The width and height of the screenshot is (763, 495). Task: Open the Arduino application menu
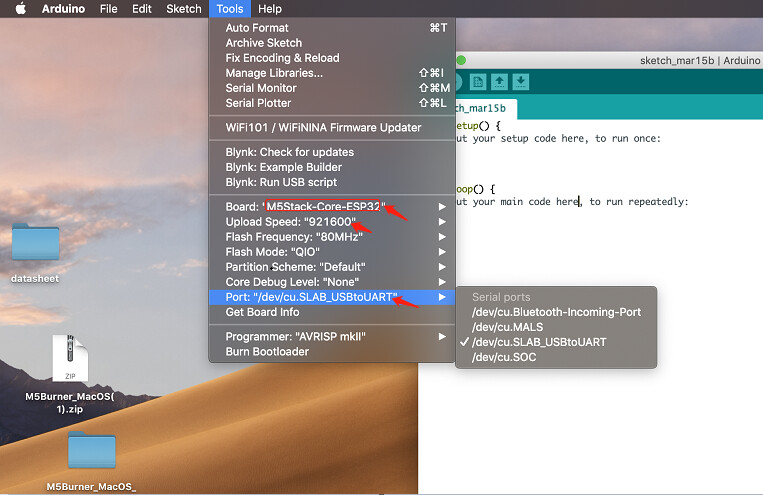pos(63,9)
